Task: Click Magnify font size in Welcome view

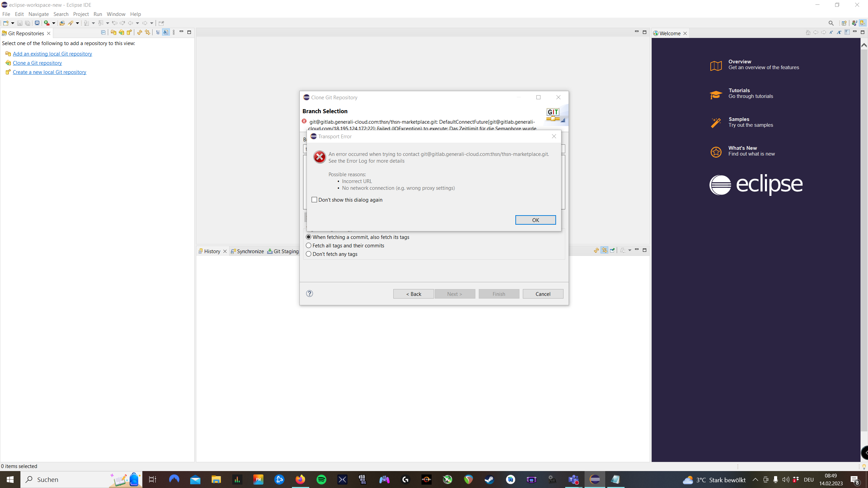Action: point(839,33)
